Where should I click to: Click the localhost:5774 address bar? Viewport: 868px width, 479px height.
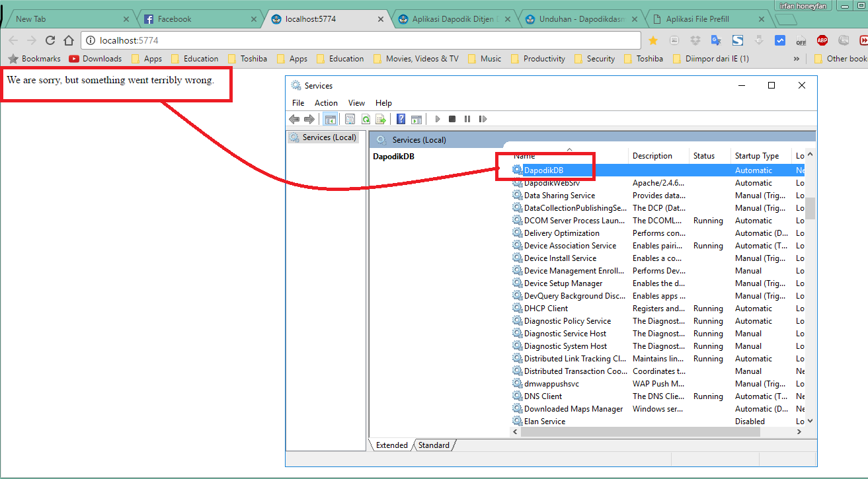click(x=360, y=40)
